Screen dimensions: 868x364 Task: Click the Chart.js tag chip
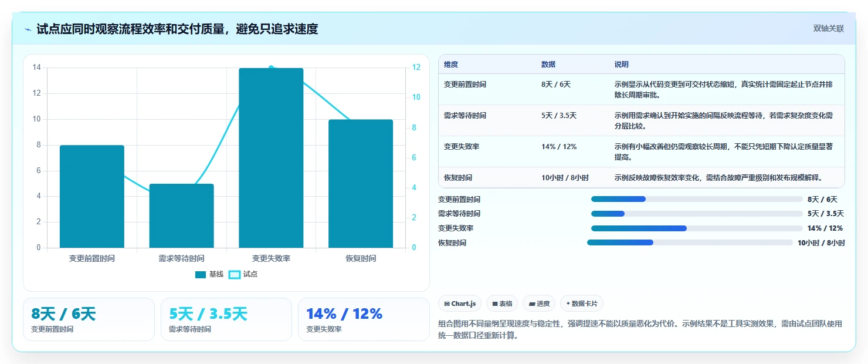click(460, 304)
